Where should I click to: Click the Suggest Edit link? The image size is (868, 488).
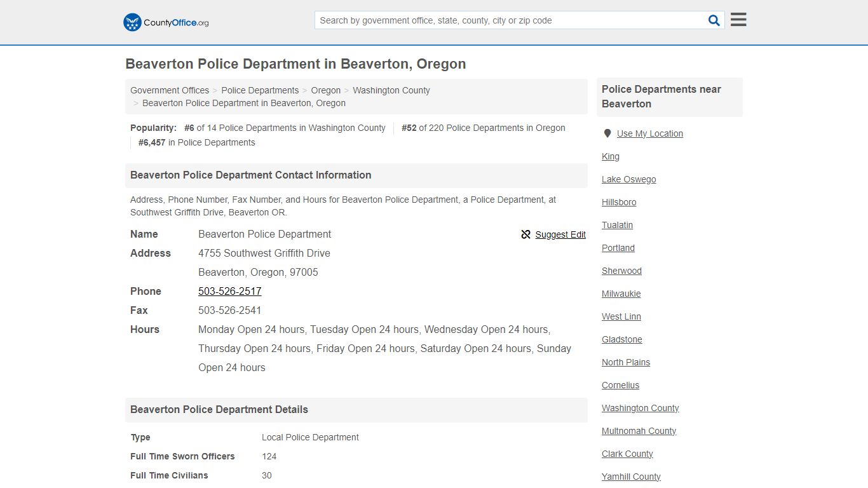[560, 234]
